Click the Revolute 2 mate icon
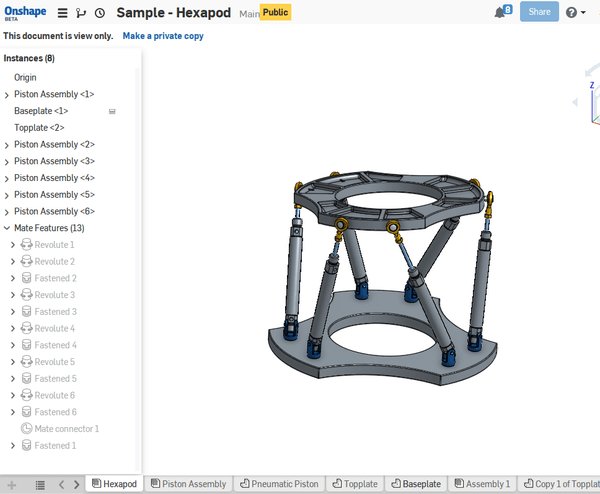The image size is (600, 494). (26, 261)
